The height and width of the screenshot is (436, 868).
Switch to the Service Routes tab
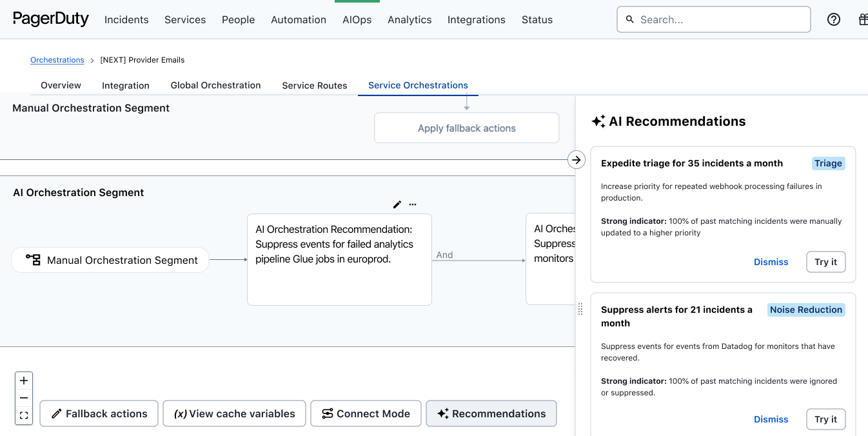pos(315,85)
